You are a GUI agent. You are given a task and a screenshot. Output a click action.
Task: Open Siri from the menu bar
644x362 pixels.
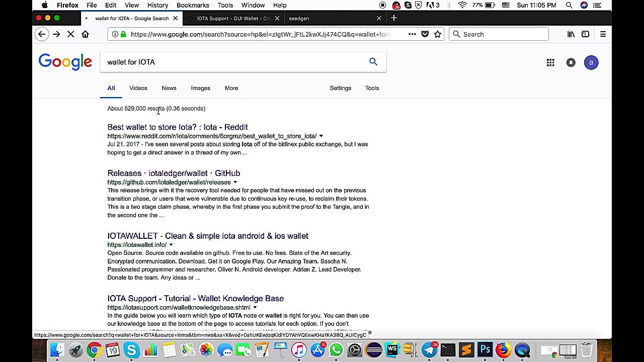pyautogui.click(x=584, y=5)
